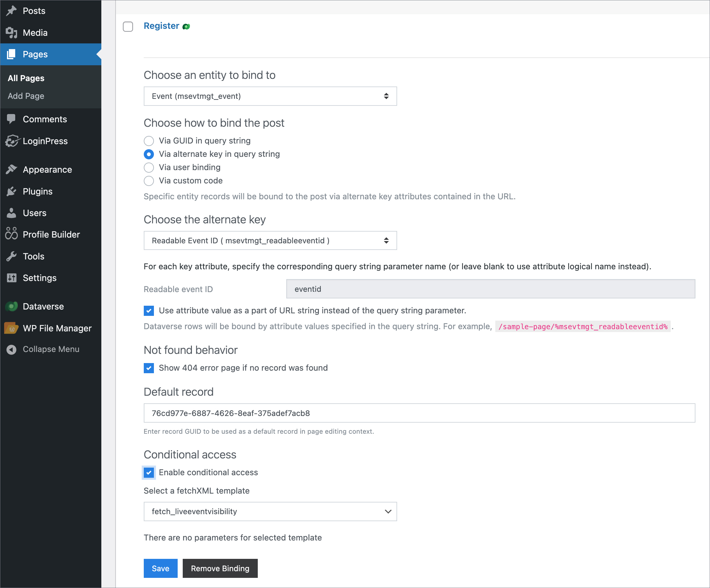Click the sample-page URL code example
710x588 pixels.
coord(583,327)
